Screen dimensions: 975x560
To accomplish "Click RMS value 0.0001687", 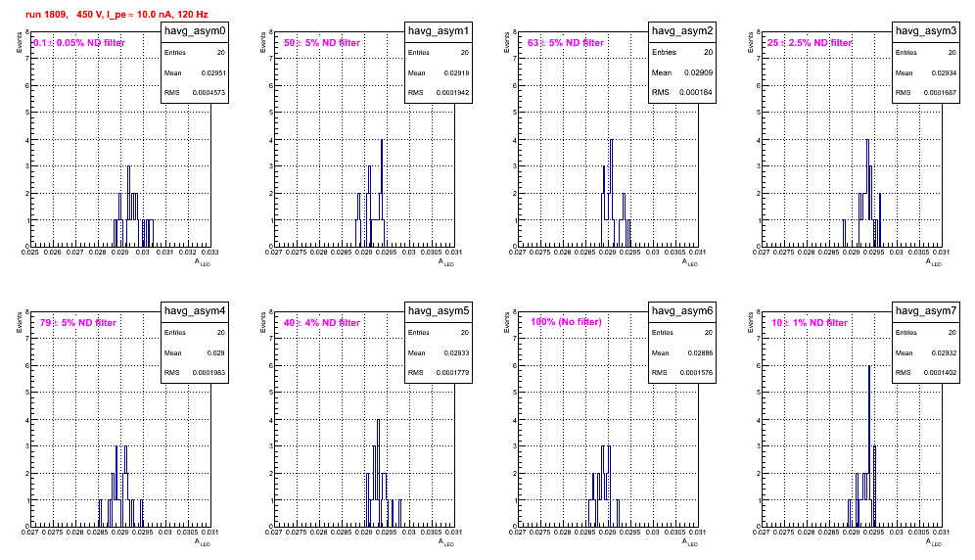I will (x=941, y=93).
